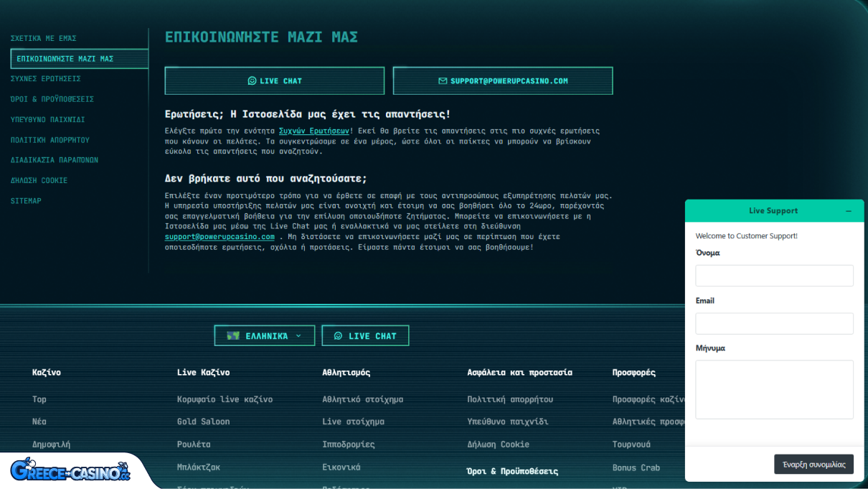868x489 pixels.
Task: Click the Live Support widget title
Action: click(x=773, y=211)
